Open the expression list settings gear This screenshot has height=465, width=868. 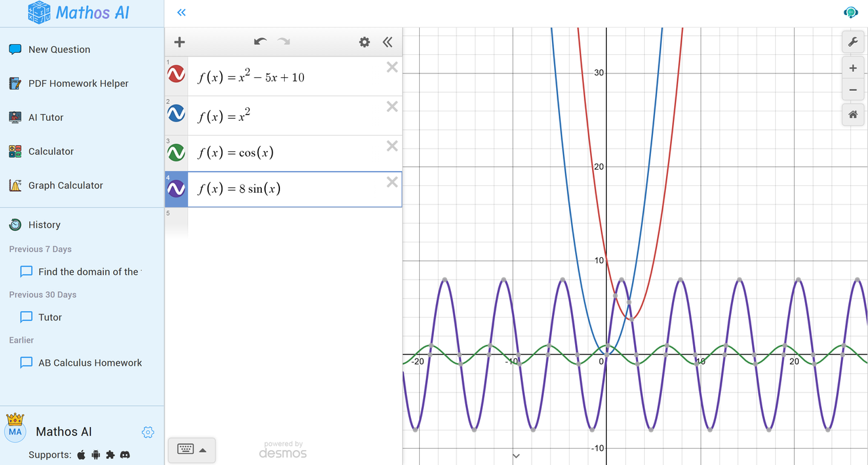point(365,42)
